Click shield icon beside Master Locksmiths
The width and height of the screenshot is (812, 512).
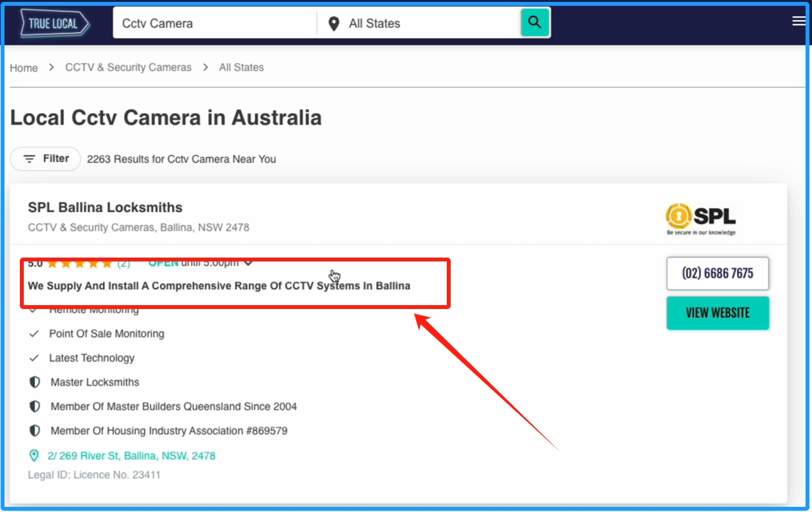tap(35, 382)
